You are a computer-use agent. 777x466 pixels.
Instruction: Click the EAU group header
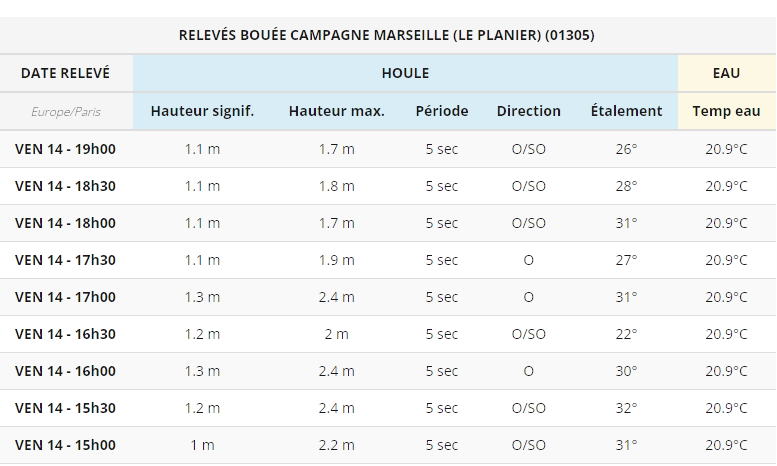point(726,73)
